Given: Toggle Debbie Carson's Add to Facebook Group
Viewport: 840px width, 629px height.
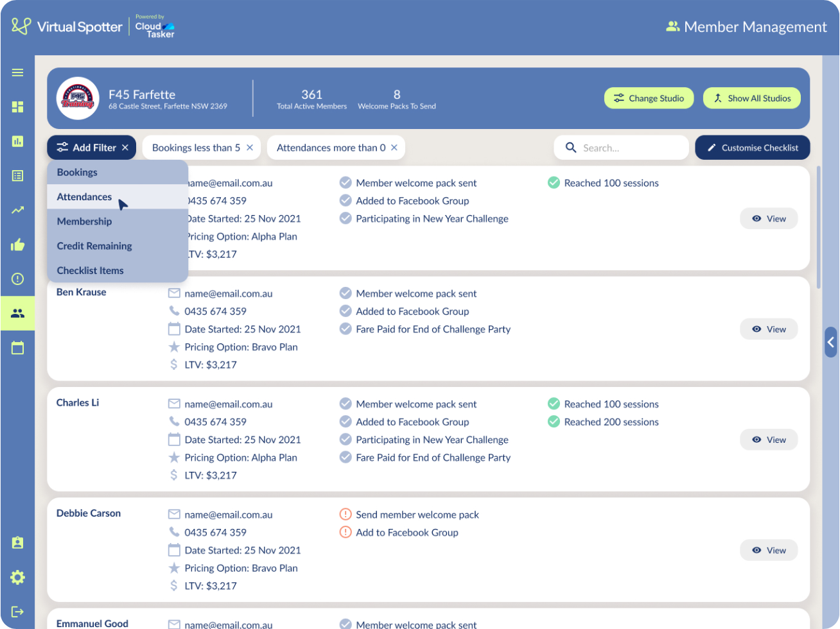Looking at the screenshot, I should [x=346, y=532].
